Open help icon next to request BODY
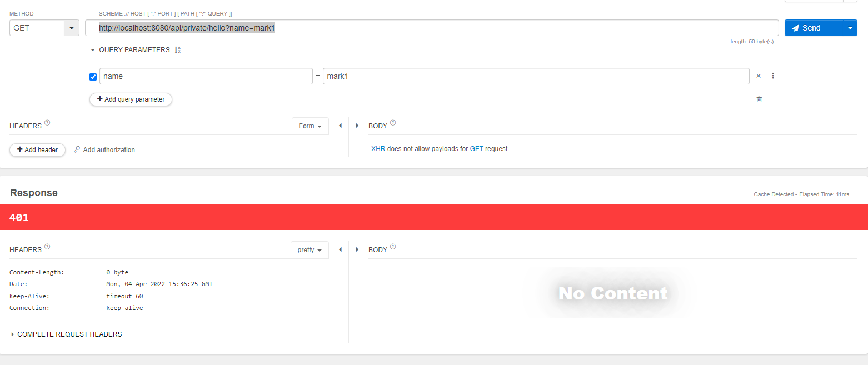 tap(393, 123)
